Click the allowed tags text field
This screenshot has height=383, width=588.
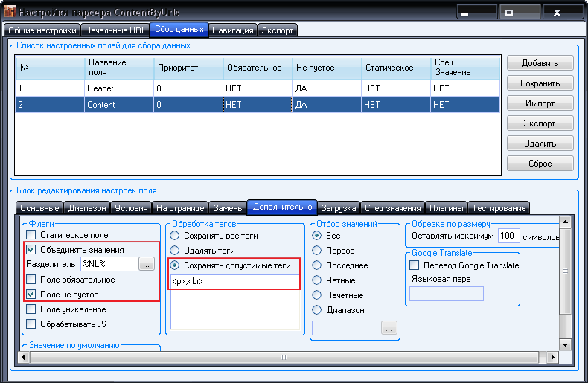click(x=234, y=282)
